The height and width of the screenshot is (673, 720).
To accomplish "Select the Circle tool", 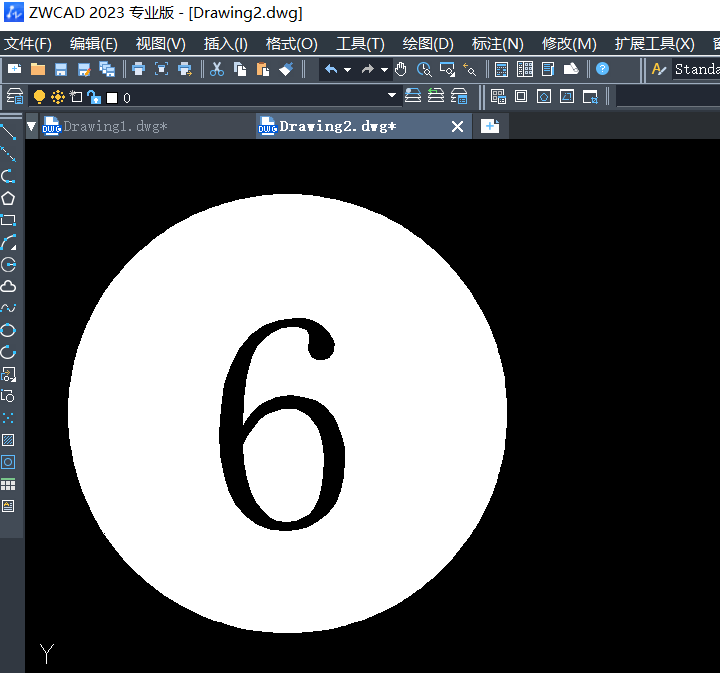I will (8, 264).
